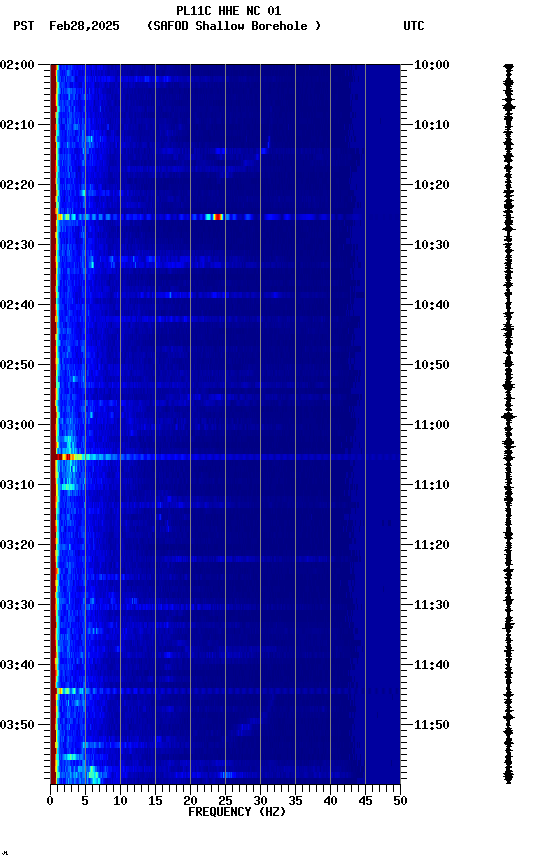This screenshot has width=552, height=864.
Task: Click the 11:10 UTC time label
Action: pyautogui.click(x=432, y=485)
